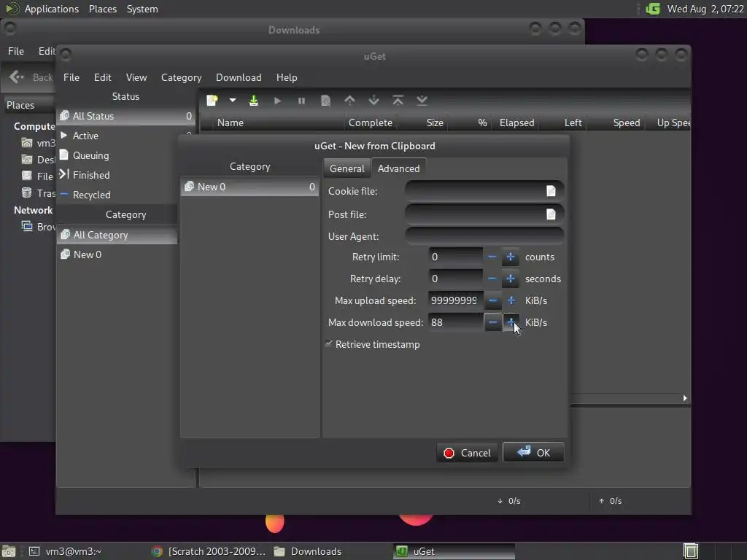The width and height of the screenshot is (747, 560).
Task: Open the Applications menu in top panel
Action: (x=52, y=9)
